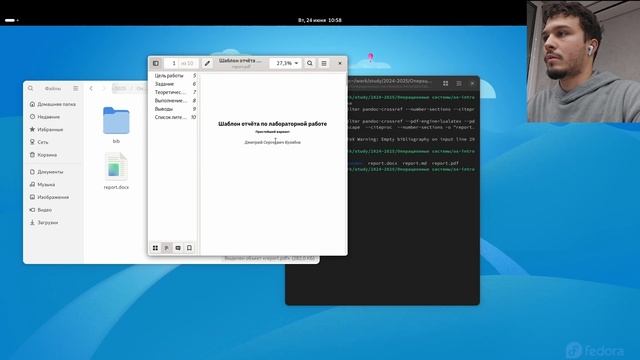Switch the side pane to bookmarks view
Screen dimensions: 640x360
click(x=189, y=248)
